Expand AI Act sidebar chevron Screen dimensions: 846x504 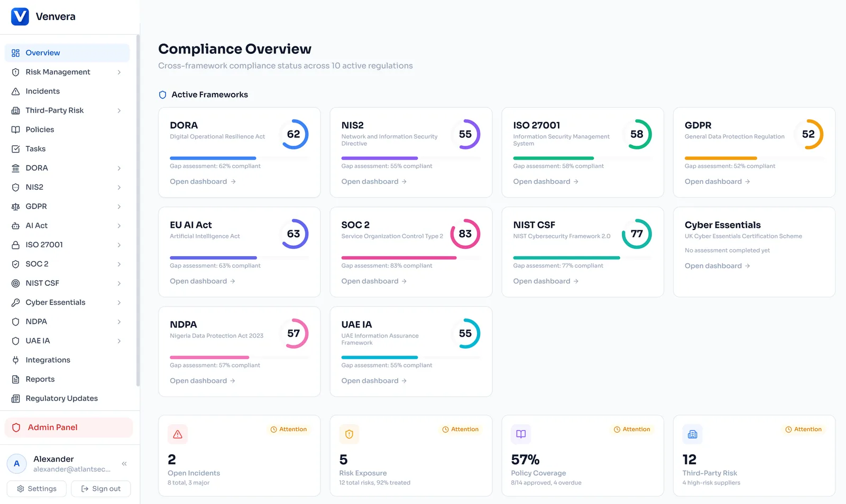tap(119, 226)
